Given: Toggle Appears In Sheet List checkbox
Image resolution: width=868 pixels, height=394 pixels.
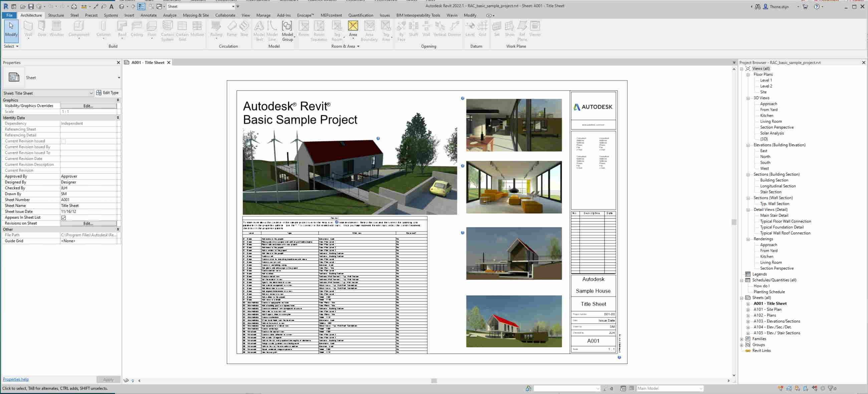Looking at the screenshot, I should click(x=63, y=218).
